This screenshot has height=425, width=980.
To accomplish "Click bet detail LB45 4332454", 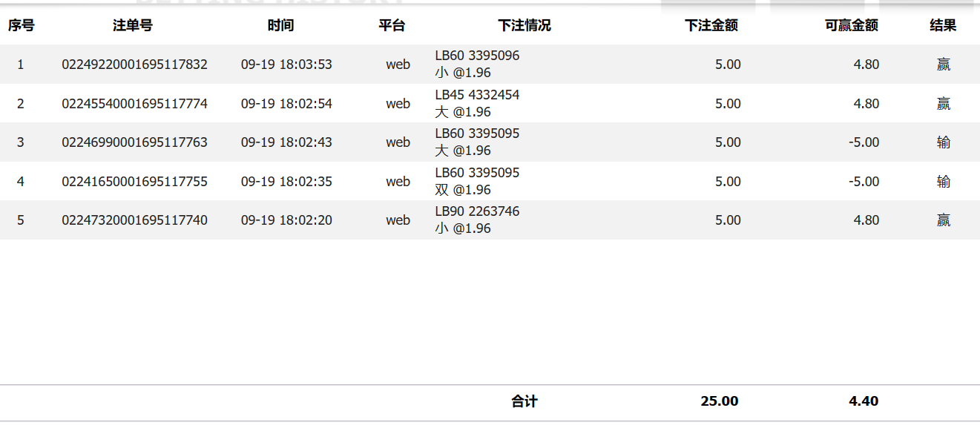I will pos(477,95).
